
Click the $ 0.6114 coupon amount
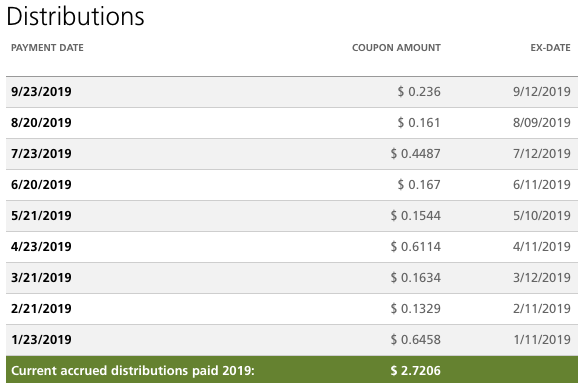pos(415,247)
